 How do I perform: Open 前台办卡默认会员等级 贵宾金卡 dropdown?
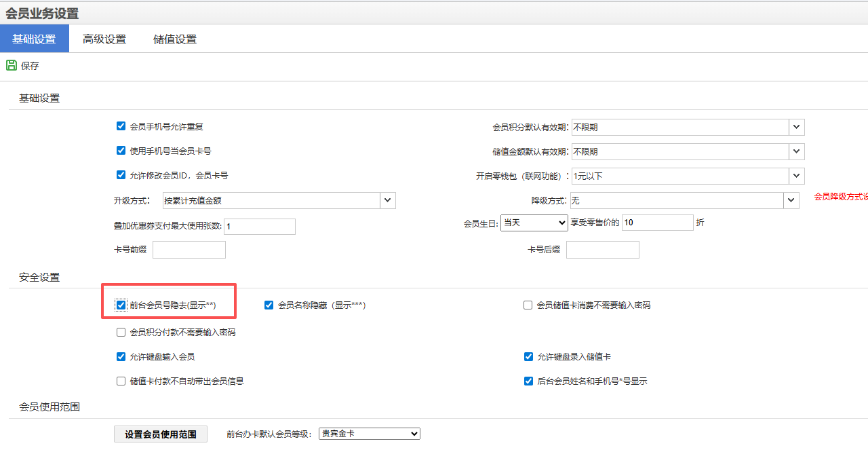pyautogui.click(x=369, y=434)
